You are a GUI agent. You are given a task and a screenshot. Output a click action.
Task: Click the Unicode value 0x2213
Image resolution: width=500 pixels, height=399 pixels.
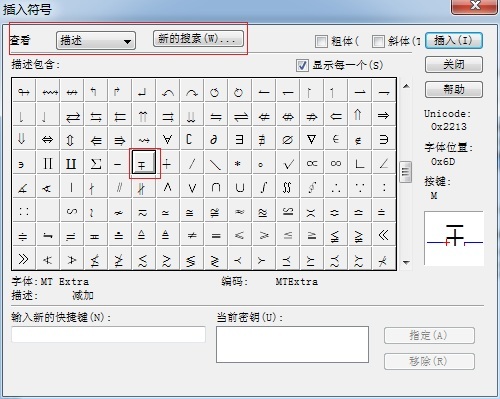tap(448, 127)
